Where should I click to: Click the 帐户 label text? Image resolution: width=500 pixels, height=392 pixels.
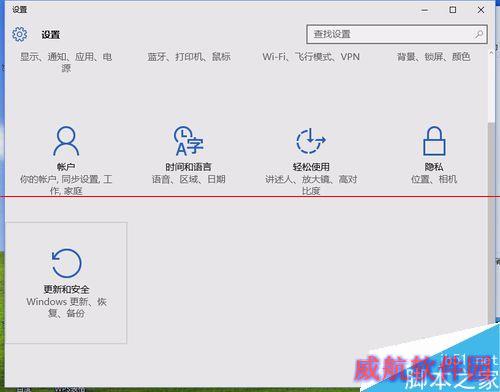coord(66,167)
